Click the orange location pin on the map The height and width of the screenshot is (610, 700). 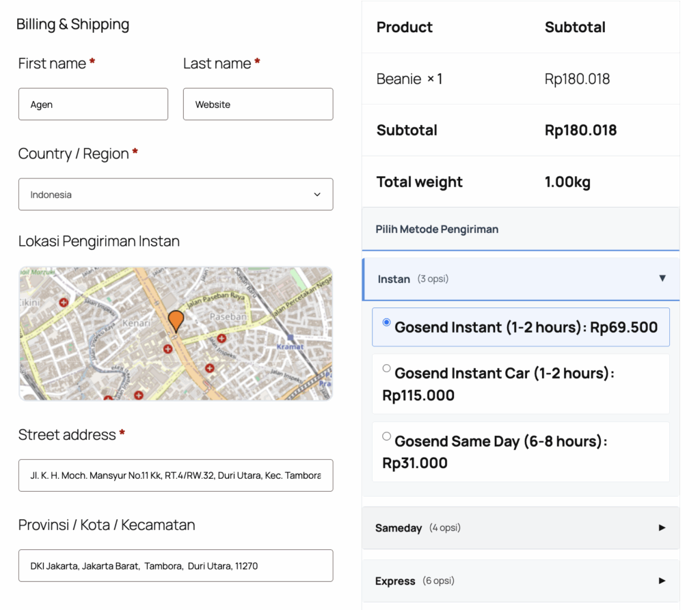coord(177,321)
